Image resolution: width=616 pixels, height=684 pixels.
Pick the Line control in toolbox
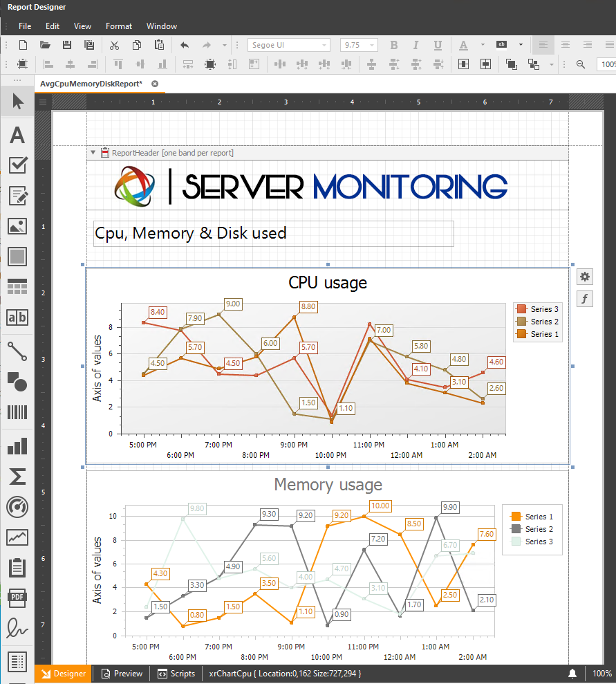pyautogui.click(x=17, y=351)
